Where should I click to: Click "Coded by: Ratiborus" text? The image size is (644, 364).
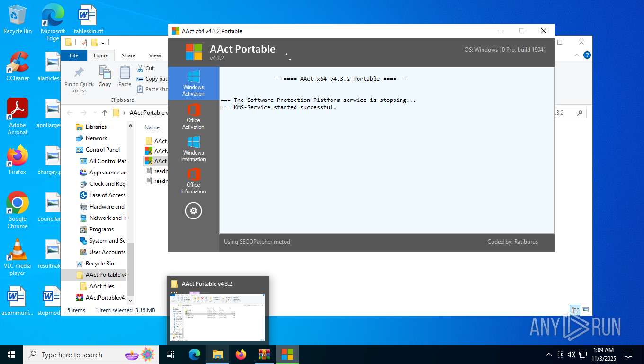point(512,242)
